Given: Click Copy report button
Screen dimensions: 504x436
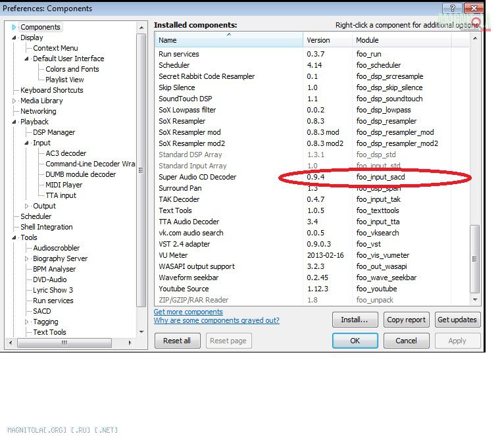Looking at the screenshot, I should [406, 320].
